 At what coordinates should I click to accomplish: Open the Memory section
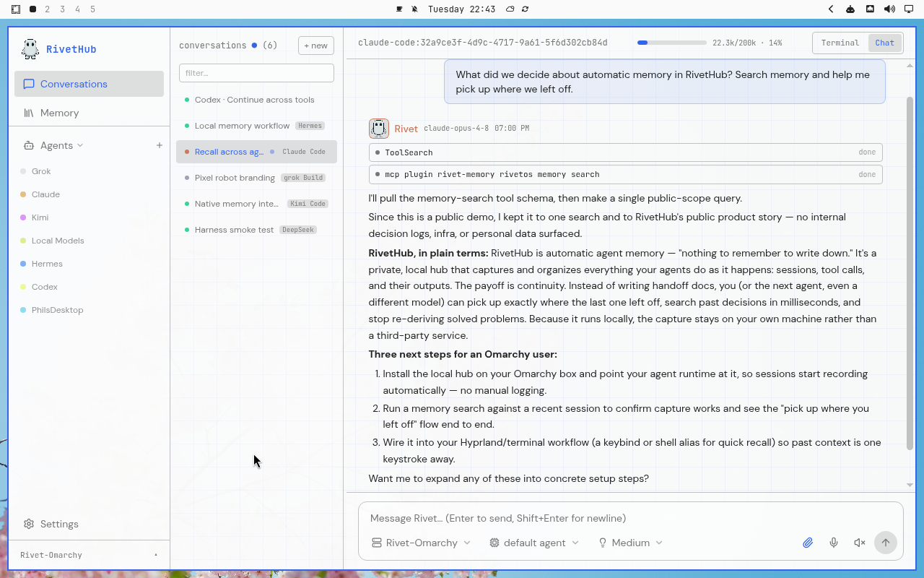[x=89, y=113]
